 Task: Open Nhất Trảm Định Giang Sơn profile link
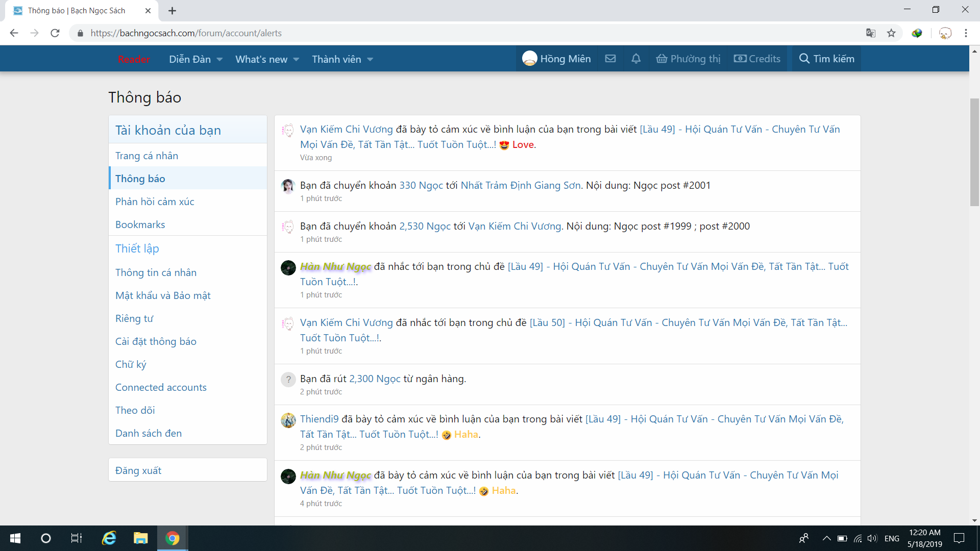coord(521,185)
